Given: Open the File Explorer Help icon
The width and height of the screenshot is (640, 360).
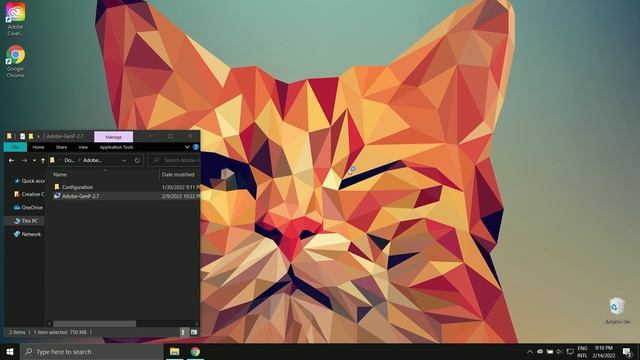Looking at the screenshot, I should 196,147.
